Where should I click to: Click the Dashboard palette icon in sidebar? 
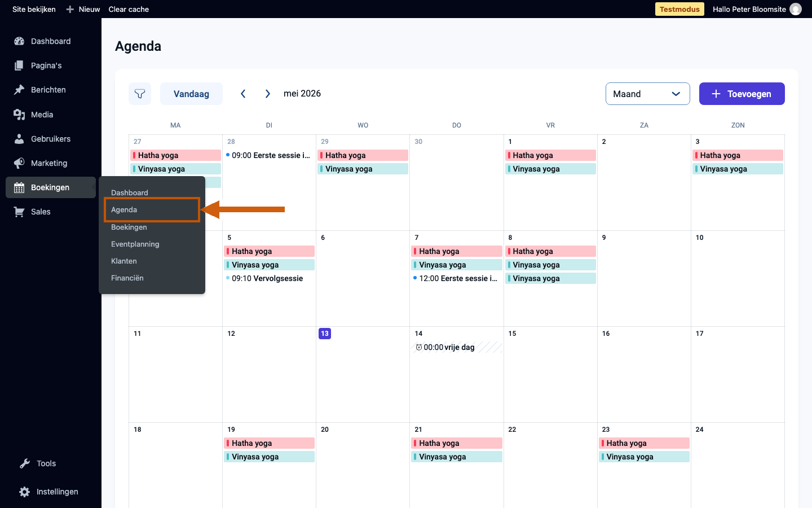(x=19, y=41)
